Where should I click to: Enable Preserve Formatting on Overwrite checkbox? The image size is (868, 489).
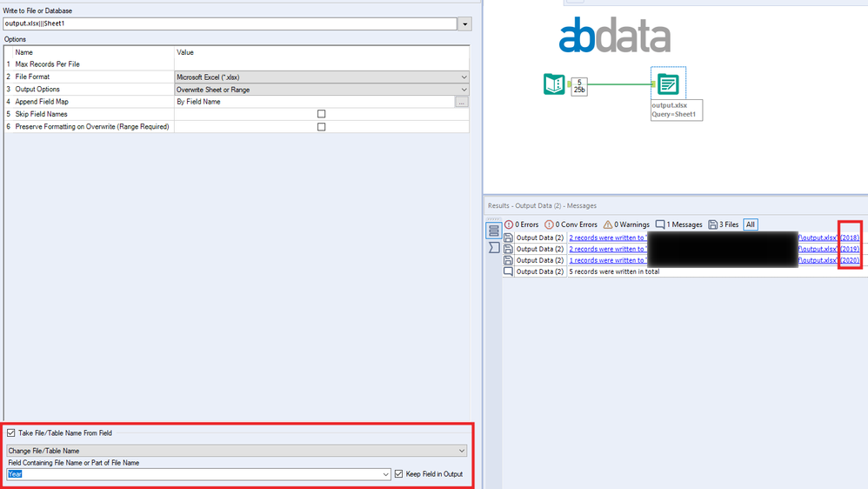[321, 127]
